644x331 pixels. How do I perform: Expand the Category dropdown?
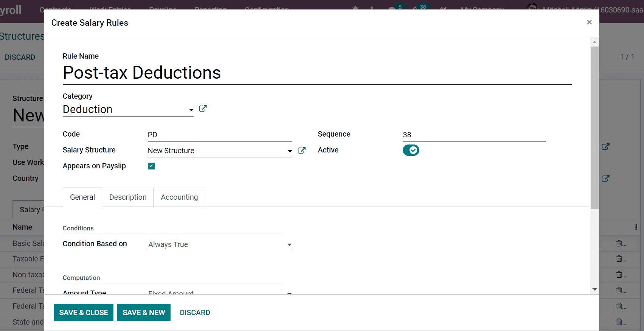coord(191,110)
